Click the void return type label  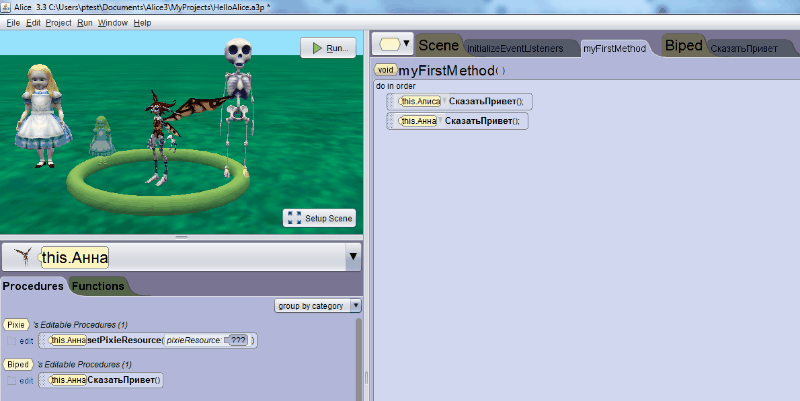click(385, 70)
